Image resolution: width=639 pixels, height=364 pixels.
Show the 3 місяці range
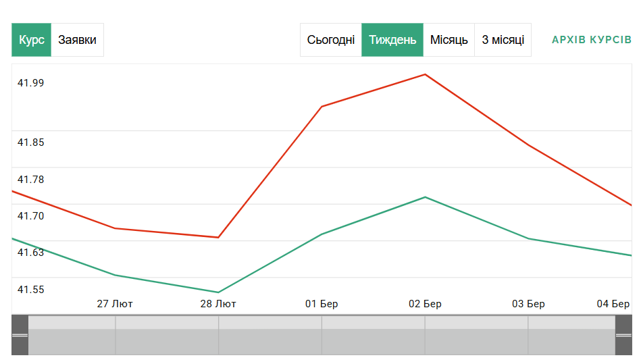[503, 40]
